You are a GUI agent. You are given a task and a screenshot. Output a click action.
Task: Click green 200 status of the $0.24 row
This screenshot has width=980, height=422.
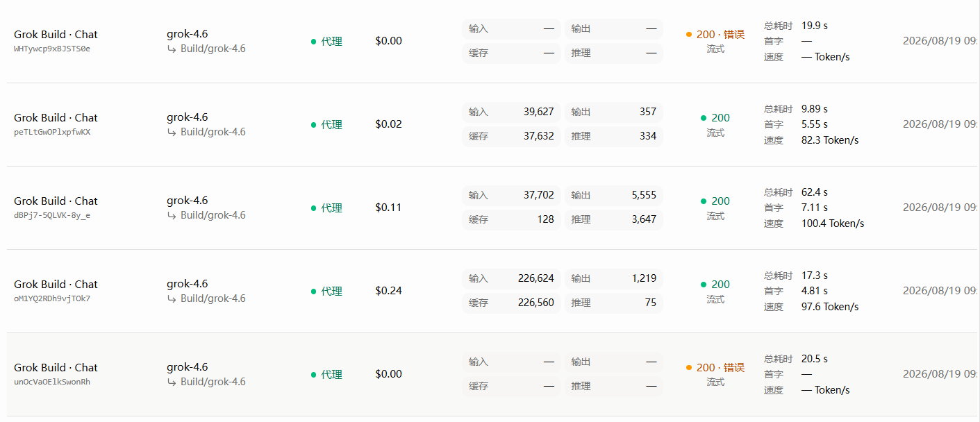pyautogui.click(x=715, y=285)
